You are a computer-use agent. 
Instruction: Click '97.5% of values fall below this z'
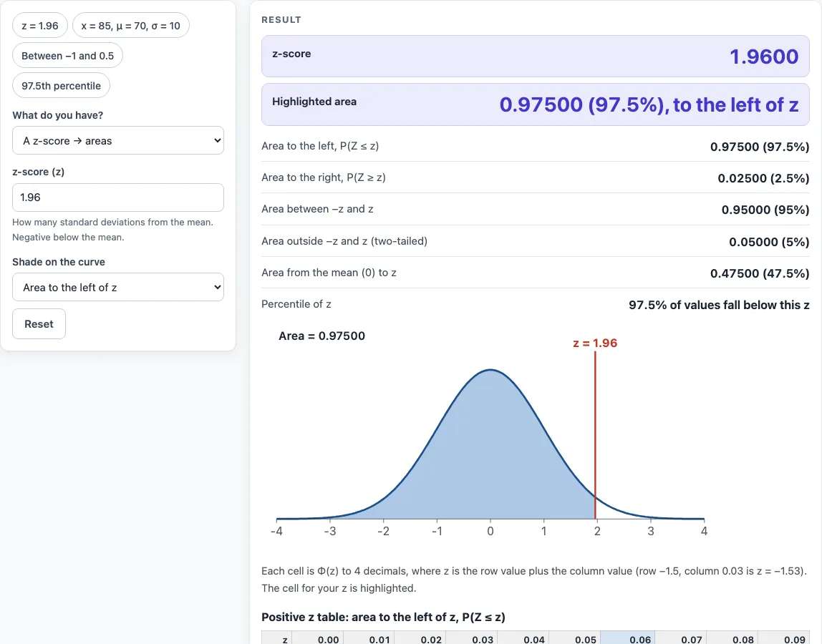click(x=719, y=305)
